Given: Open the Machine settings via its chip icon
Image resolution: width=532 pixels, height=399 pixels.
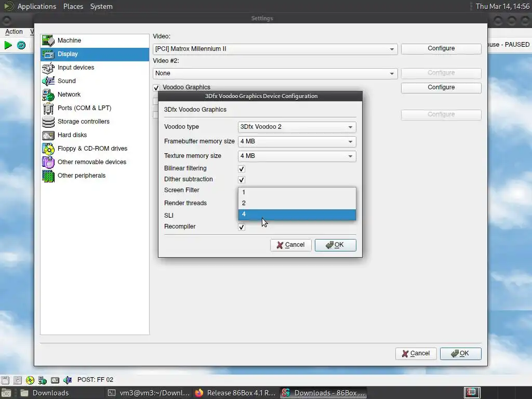Looking at the screenshot, I should (48, 41).
